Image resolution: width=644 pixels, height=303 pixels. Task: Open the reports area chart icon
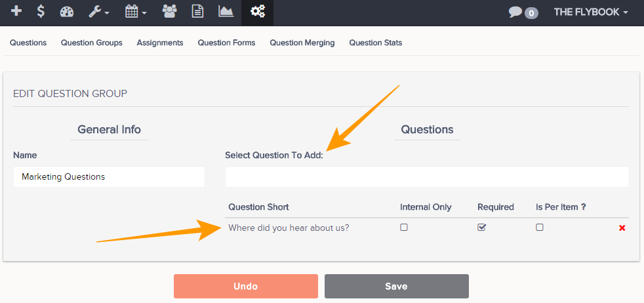(226, 12)
